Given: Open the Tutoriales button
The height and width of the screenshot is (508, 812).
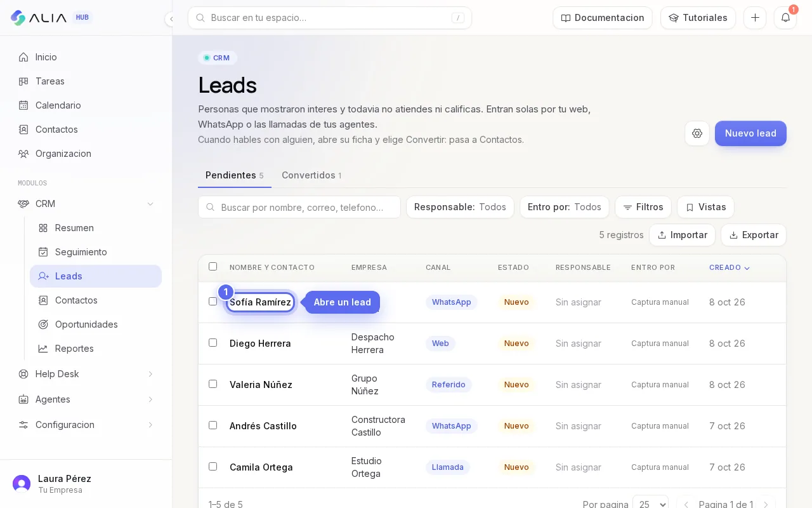Looking at the screenshot, I should tap(698, 18).
